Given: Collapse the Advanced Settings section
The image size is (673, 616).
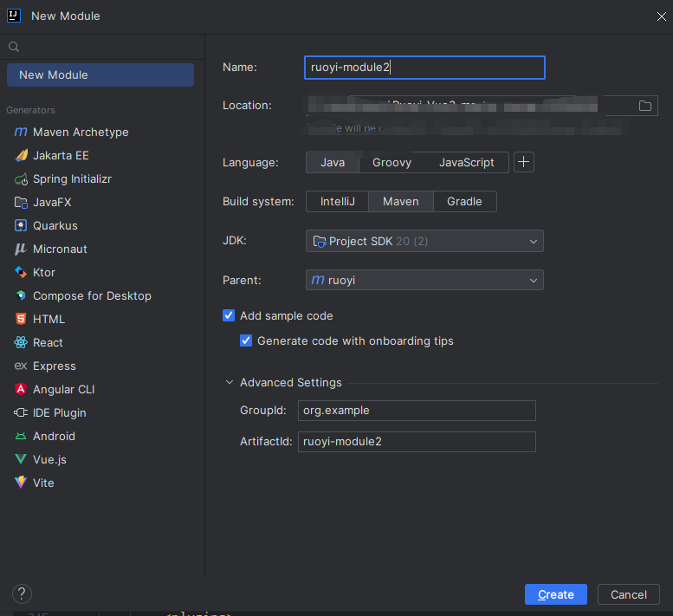Looking at the screenshot, I should 230,382.
